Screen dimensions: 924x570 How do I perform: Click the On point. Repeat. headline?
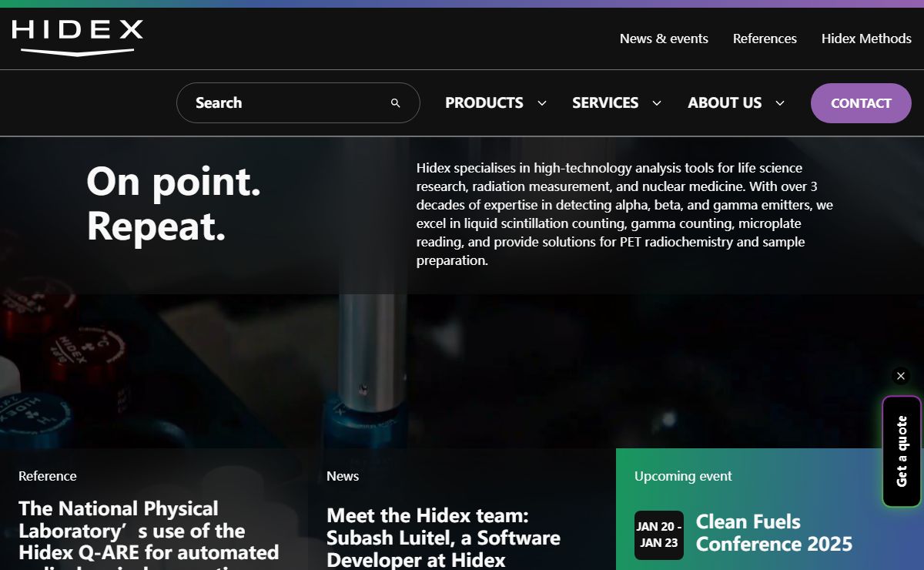tap(174, 203)
